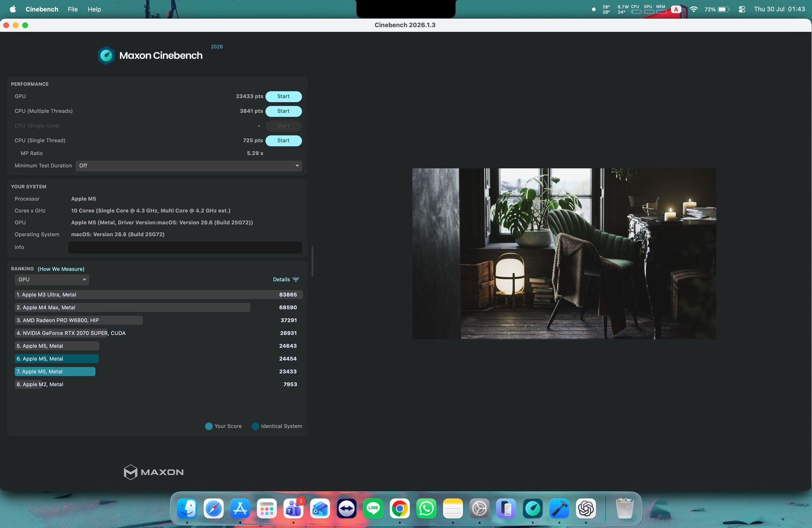Open the Details filter icon in Ranking
Screen dimensions: 812x528
click(296, 280)
